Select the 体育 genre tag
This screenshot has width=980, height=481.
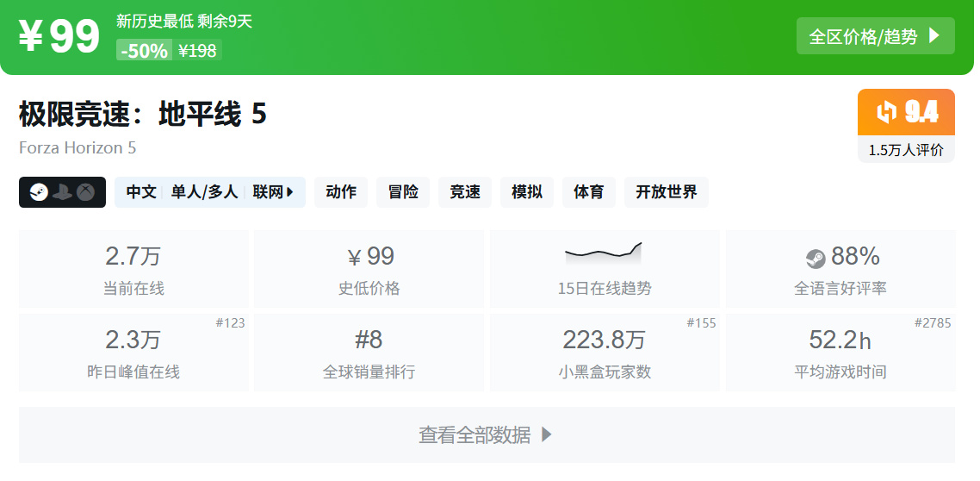click(589, 192)
